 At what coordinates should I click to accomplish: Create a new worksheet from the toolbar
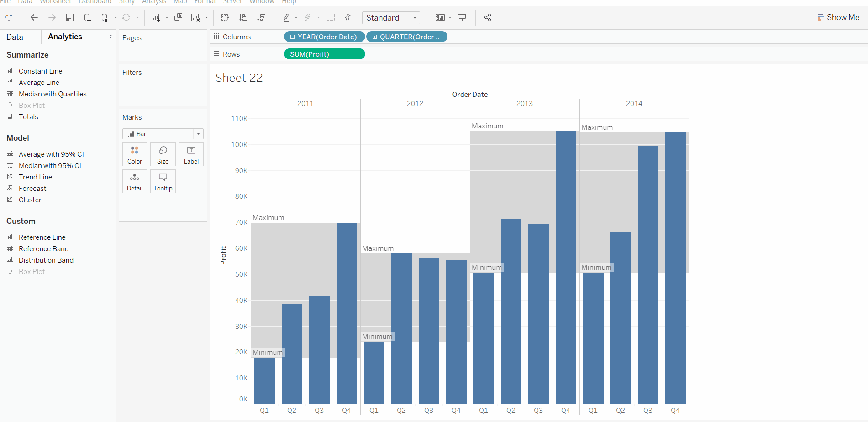tap(156, 17)
